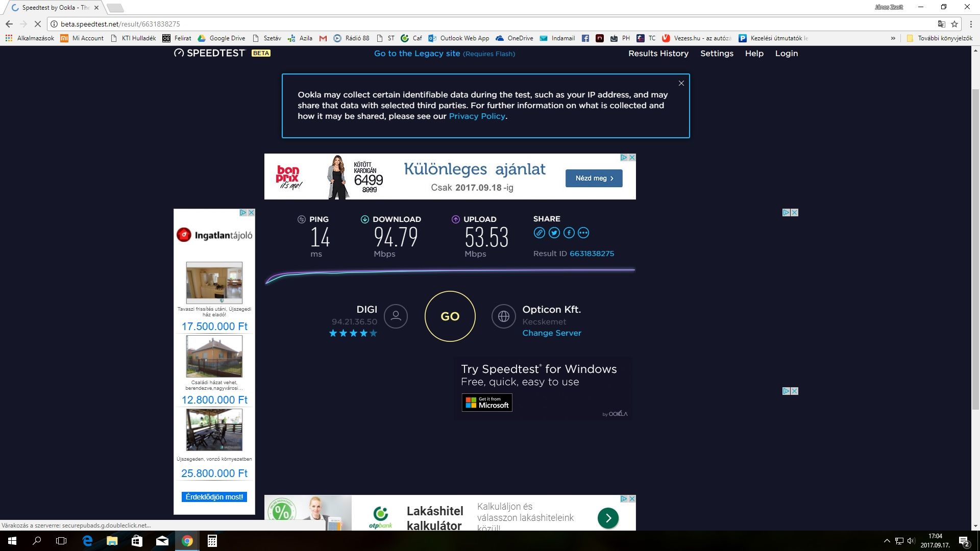The width and height of the screenshot is (980, 551).
Task: Show hidden system tray icons
Action: click(887, 541)
